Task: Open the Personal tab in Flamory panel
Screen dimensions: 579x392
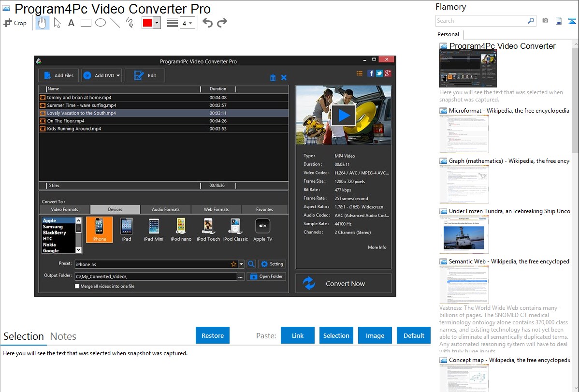Action: click(x=449, y=34)
